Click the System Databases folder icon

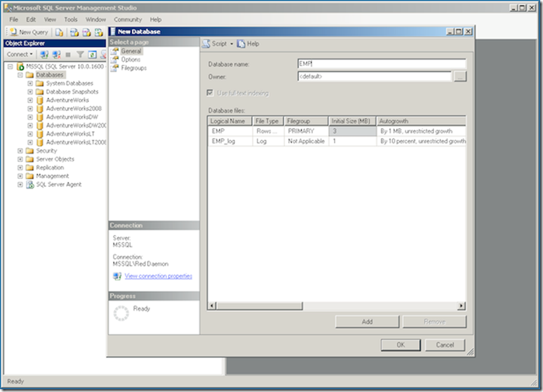tap(40, 83)
